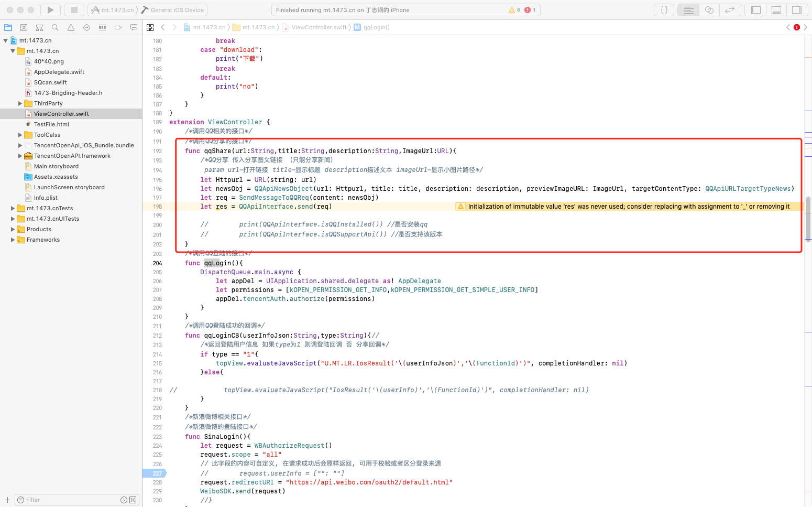Toggle the recent files filter clock icon
This screenshot has width=812, height=507.
(124, 500)
